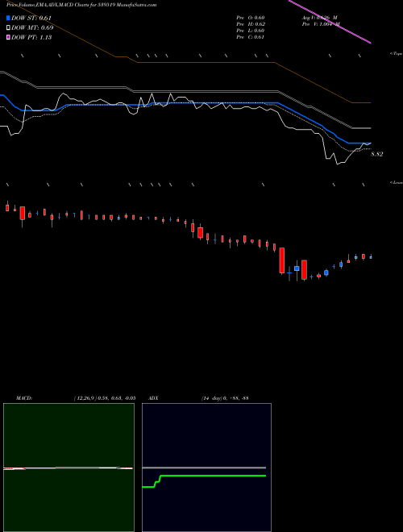The image size is (403, 532).
Task: Click the 'Pre V: 1.064 M' volume text
Action: click(321, 24)
